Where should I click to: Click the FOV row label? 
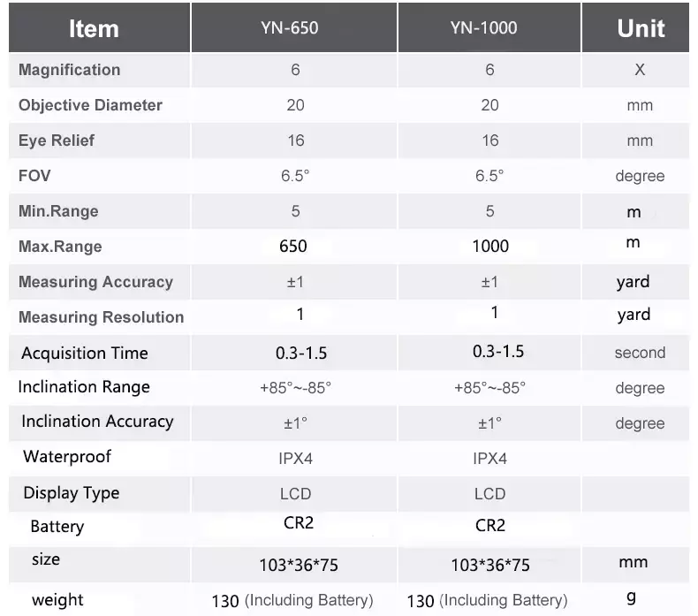[x=34, y=176]
